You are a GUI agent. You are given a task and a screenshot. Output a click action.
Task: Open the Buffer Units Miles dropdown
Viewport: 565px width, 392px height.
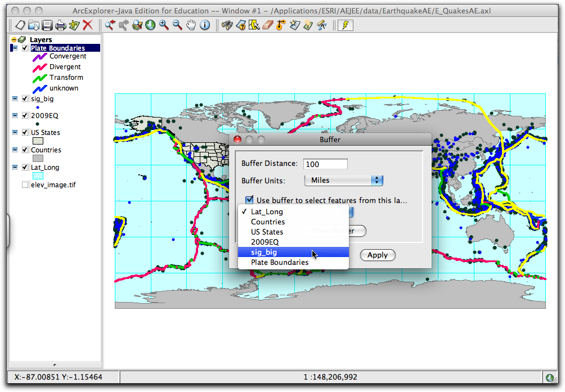click(344, 181)
